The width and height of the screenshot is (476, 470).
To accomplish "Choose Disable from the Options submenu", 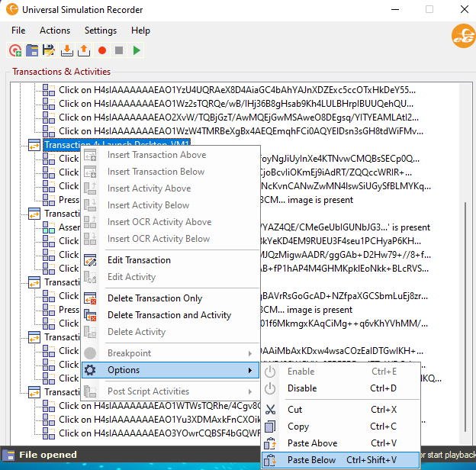I will tap(302, 388).
